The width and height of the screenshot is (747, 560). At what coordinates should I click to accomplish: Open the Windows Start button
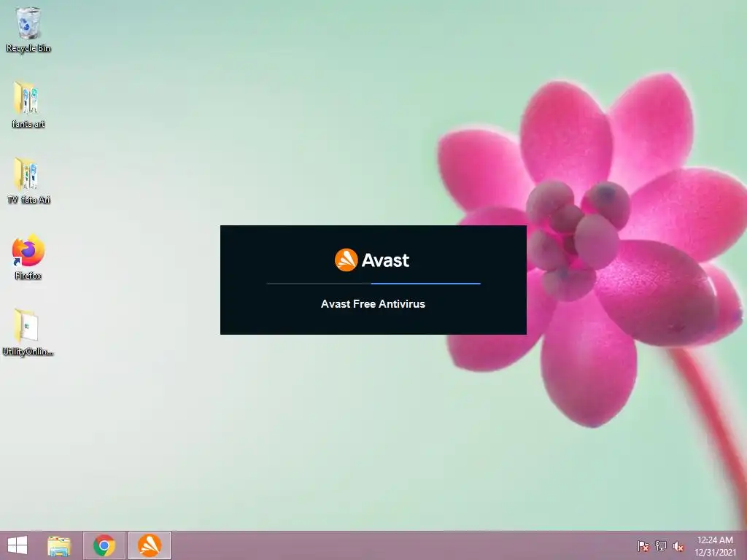18,545
